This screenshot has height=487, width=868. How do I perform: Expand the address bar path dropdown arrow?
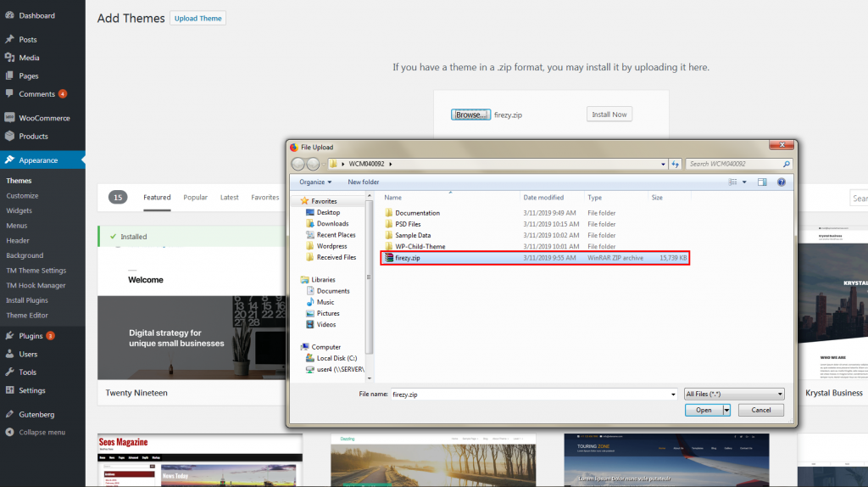663,164
